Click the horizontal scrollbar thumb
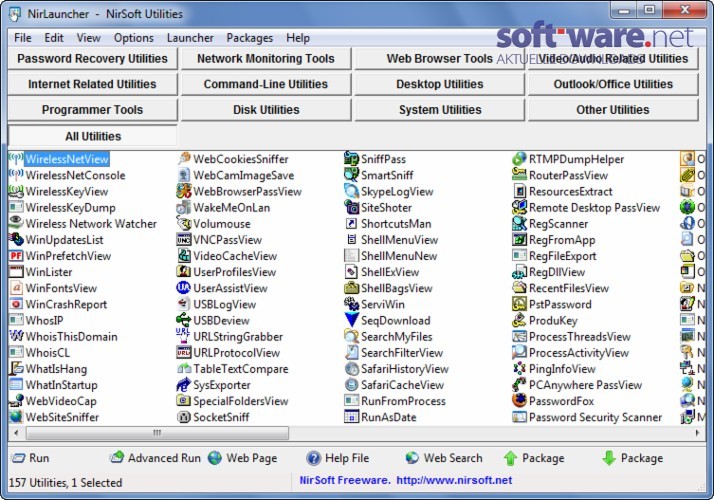The image size is (714, 500). click(x=157, y=433)
